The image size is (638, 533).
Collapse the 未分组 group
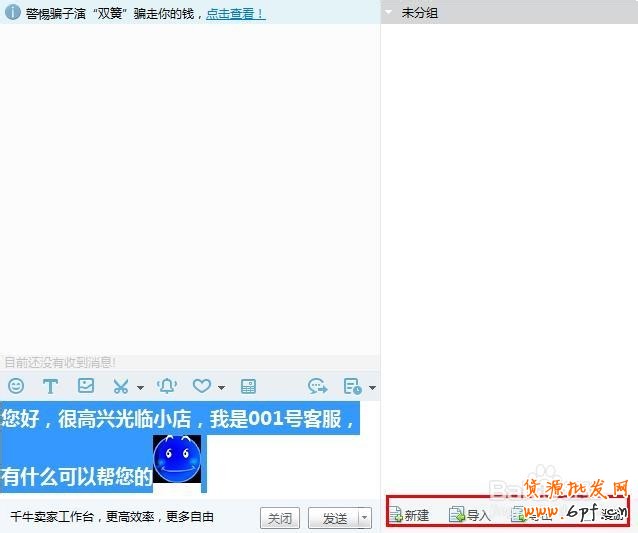(x=388, y=13)
